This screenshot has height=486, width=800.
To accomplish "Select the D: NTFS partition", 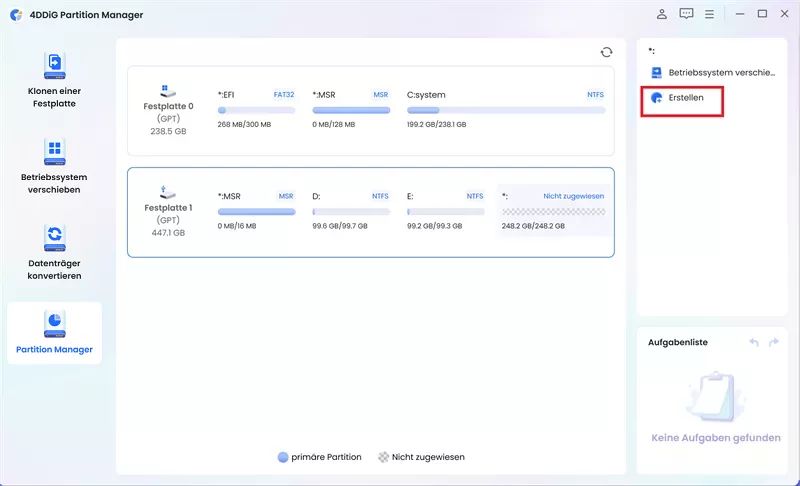I will point(351,211).
